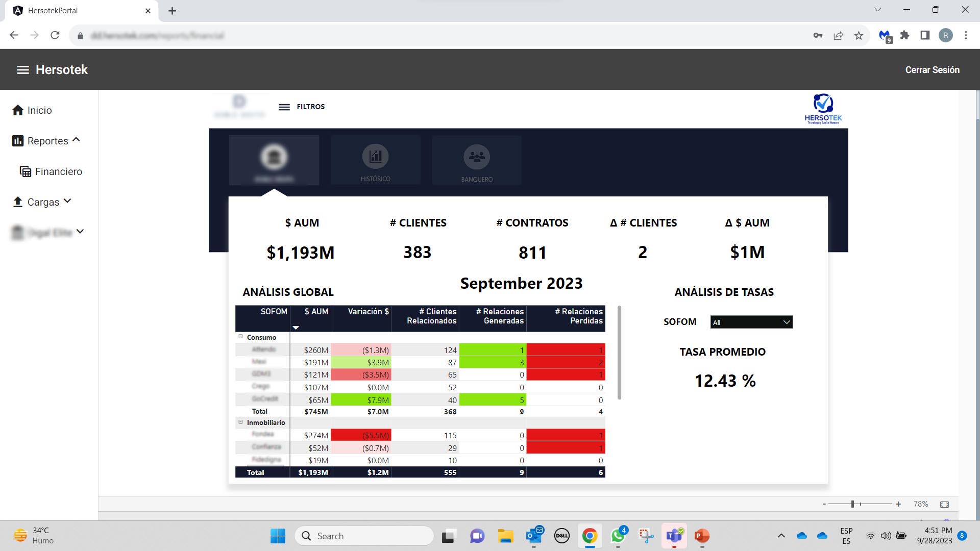
Task: Expand the blurred account menu chevron
Action: pos(80,232)
